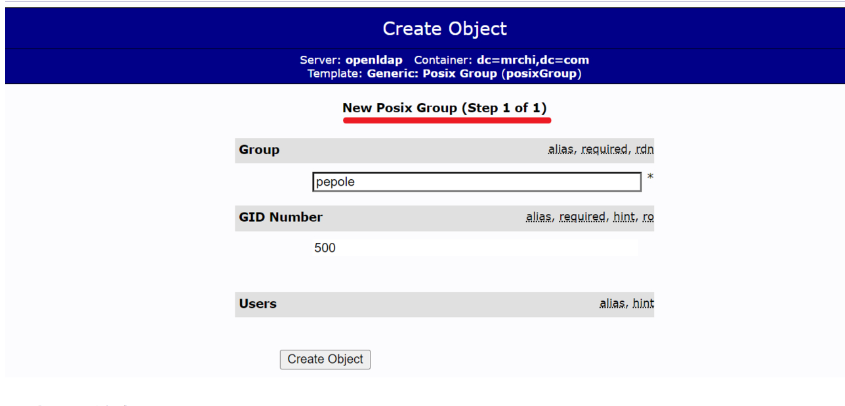Click the asterisk beside the Group field
The height and width of the screenshot is (406, 845).
pos(650,178)
